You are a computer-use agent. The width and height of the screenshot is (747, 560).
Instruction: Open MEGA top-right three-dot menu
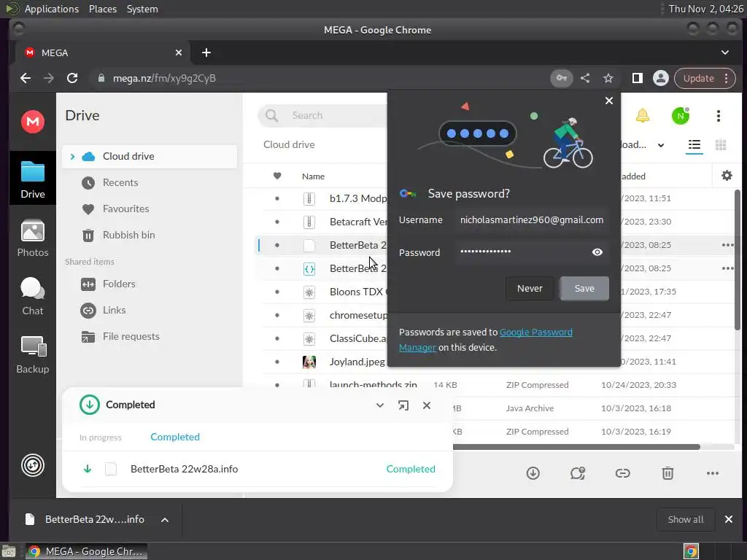click(718, 115)
